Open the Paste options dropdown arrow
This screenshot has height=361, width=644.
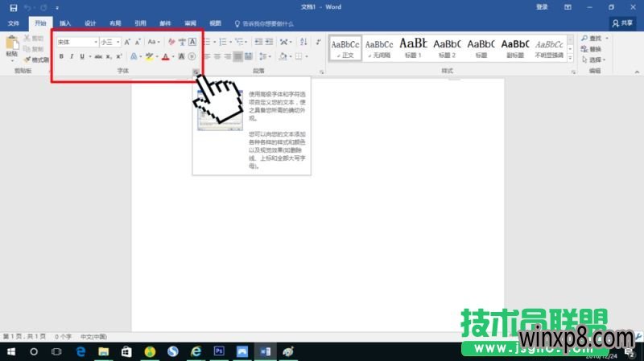coord(12,61)
